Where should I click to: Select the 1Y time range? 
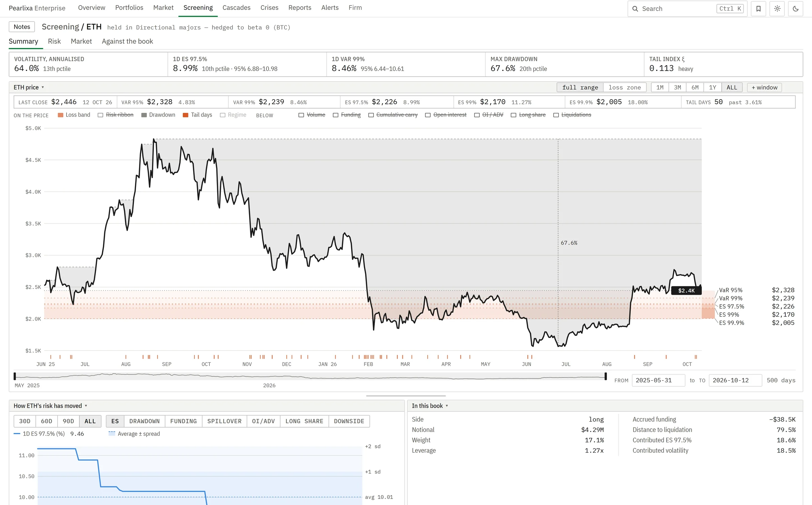(713, 87)
